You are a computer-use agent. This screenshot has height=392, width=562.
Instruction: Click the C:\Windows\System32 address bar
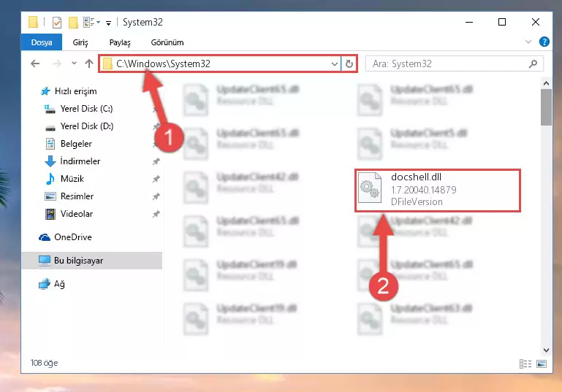220,64
